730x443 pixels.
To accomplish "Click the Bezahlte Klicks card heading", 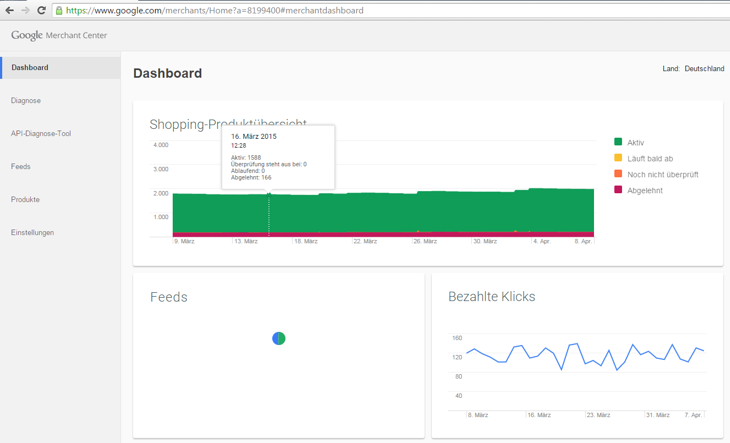I will [x=492, y=296].
